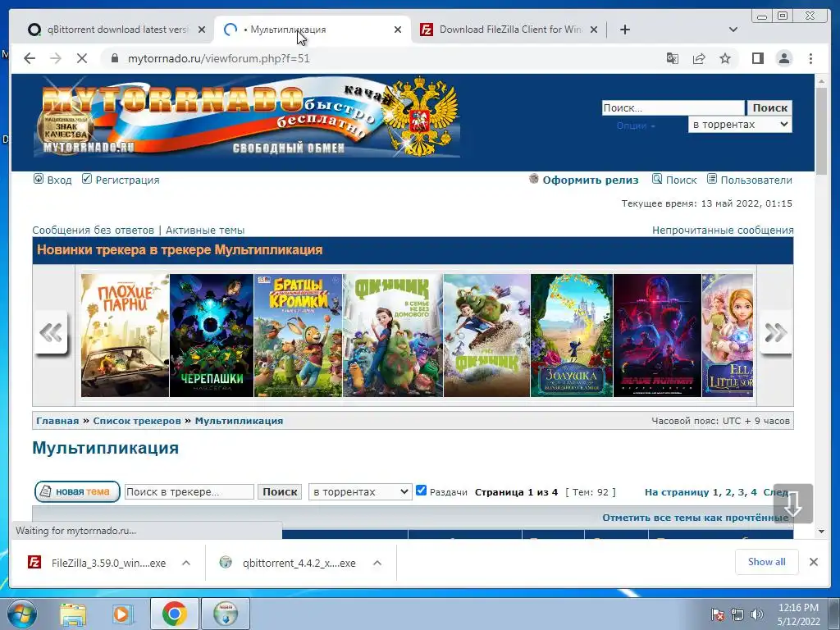The image size is (840, 630).
Task: Click Отметить все темы как прочтённые
Action: pos(695,518)
